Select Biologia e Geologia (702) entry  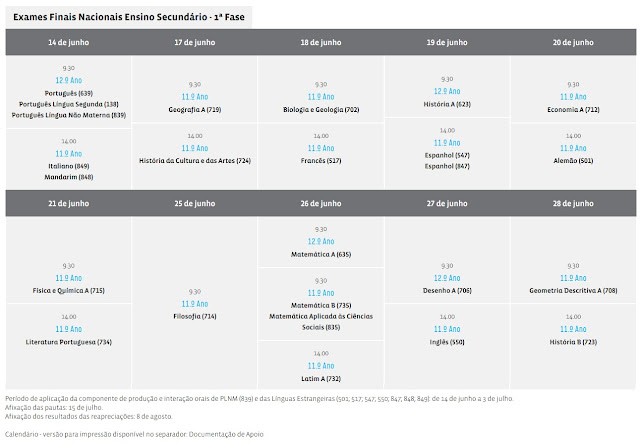[x=322, y=109]
